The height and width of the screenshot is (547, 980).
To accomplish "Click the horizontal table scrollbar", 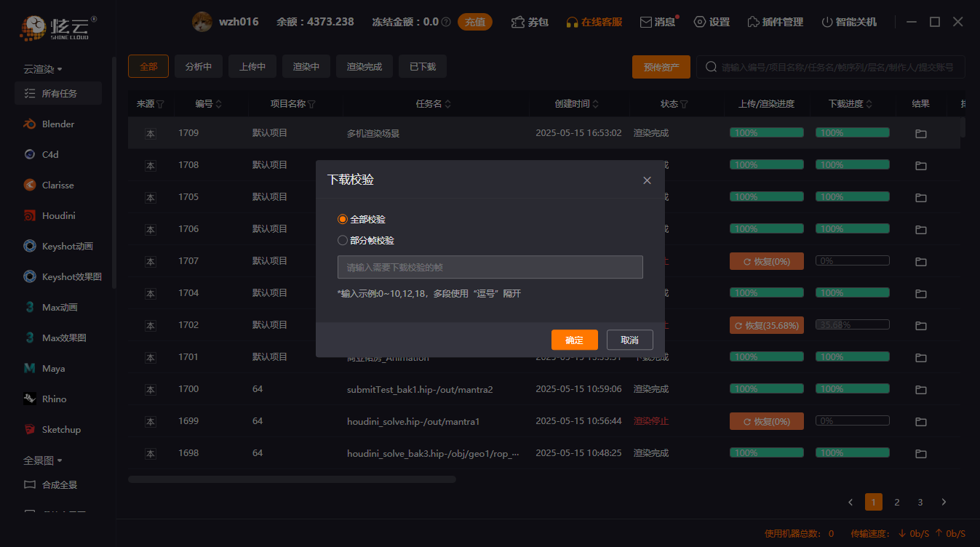I will coord(292,479).
